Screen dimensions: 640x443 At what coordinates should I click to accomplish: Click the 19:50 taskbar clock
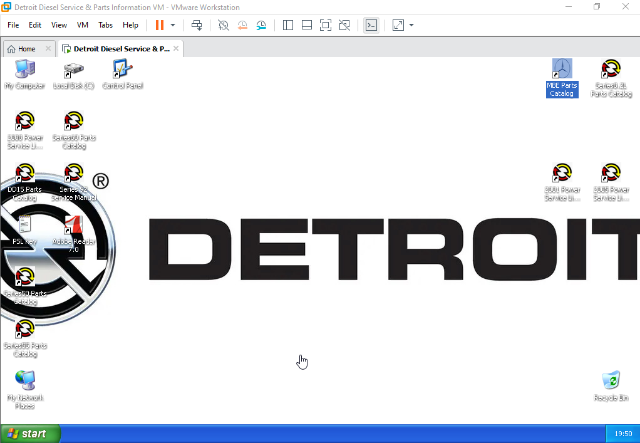click(623, 434)
